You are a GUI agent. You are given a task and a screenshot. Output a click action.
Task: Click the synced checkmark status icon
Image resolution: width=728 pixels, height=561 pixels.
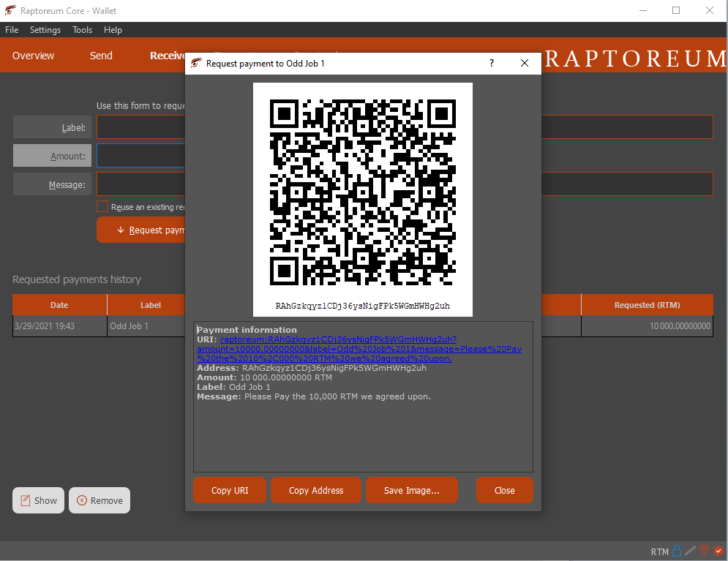[x=717, y=551]
